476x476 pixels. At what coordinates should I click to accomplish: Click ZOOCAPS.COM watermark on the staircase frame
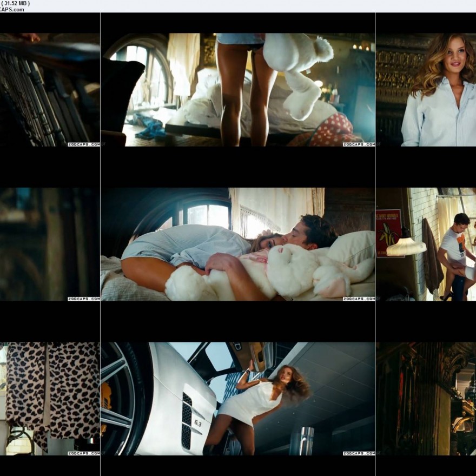pyautogui.click(x=83, y=144)
